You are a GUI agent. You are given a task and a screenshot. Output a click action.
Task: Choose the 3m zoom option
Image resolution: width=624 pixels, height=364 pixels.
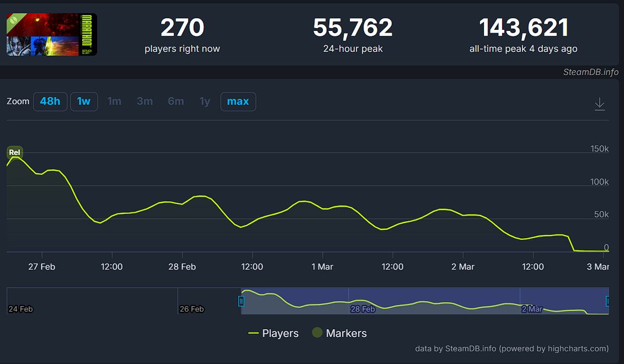145,101
